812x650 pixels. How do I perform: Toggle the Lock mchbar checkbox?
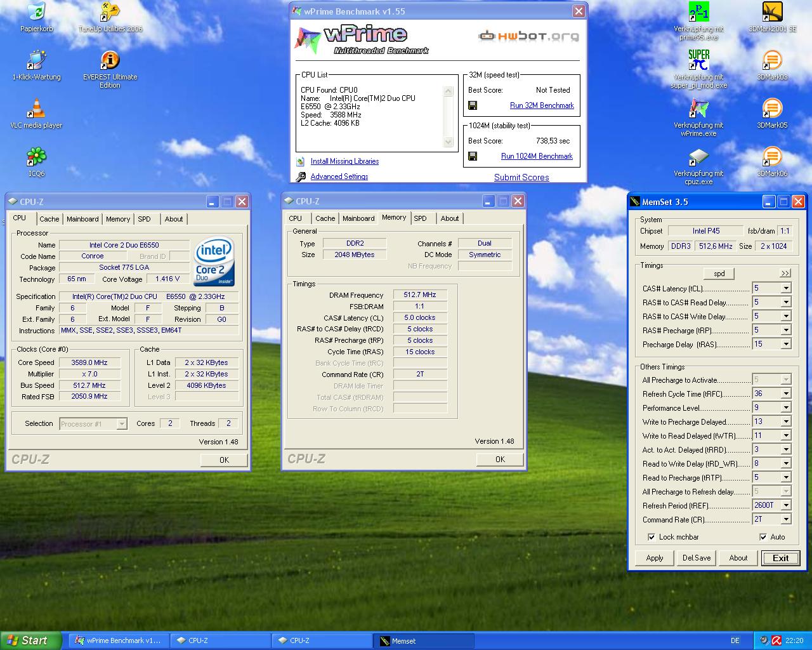(651, 537)
